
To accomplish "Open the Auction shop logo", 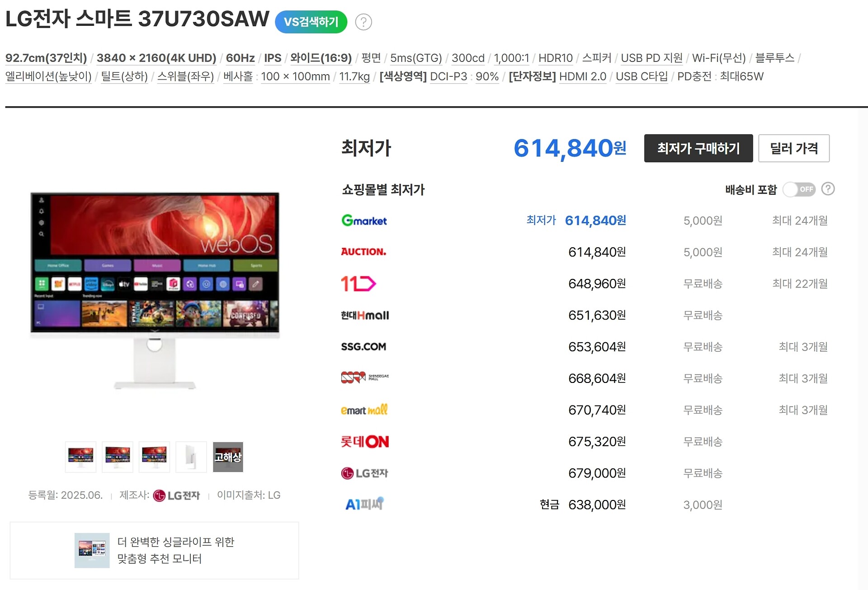I will 363,252.
